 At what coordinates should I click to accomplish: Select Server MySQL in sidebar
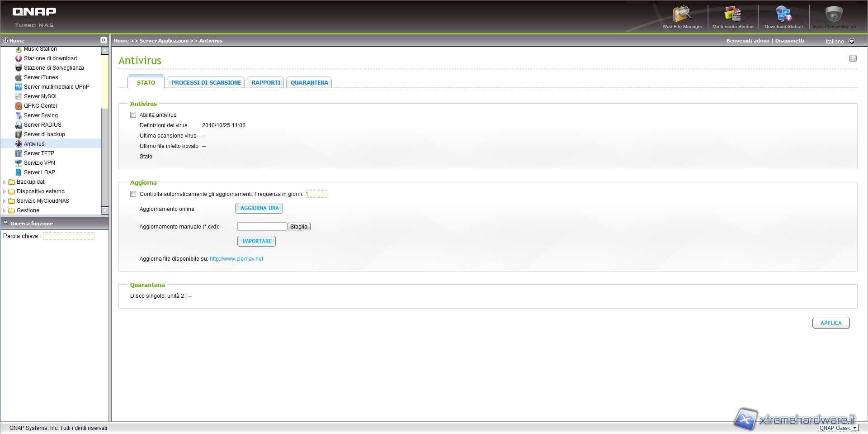(x=41, y=96)
